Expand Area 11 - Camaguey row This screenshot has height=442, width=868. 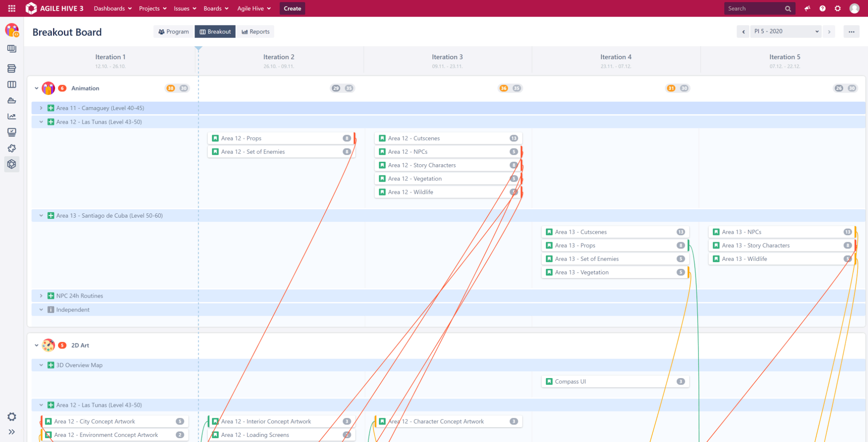click(x=41, y=108)
